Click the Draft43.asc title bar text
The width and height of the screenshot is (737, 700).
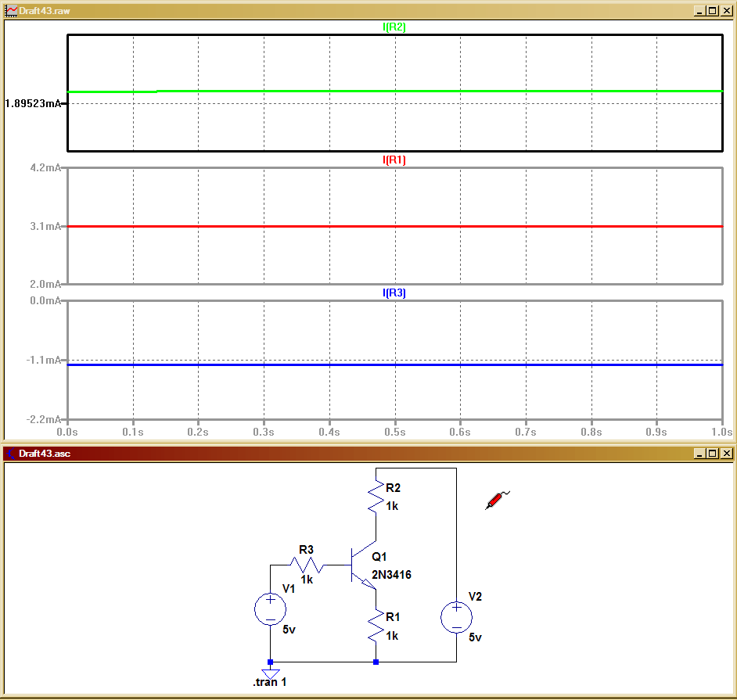click(x=45, y=454)
